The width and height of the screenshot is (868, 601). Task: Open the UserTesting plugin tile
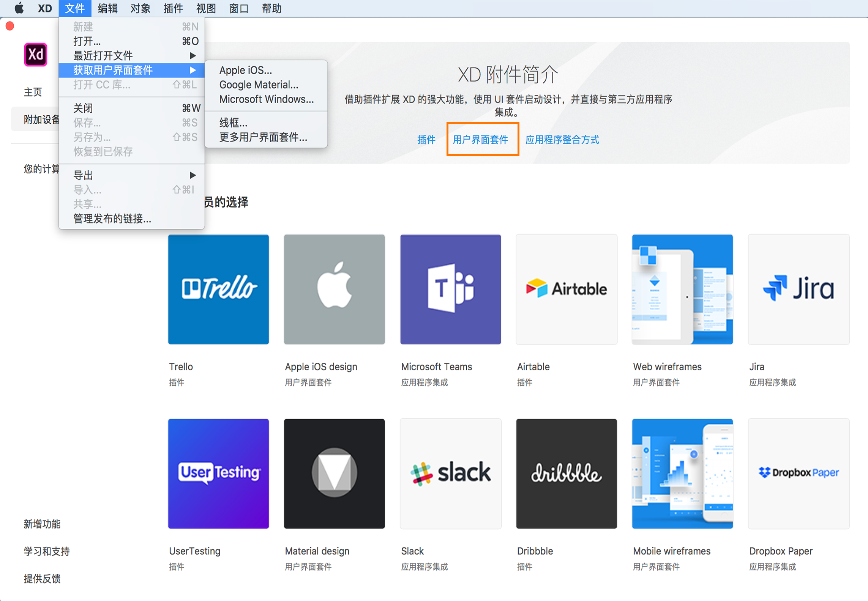click(x=218, y=473)
